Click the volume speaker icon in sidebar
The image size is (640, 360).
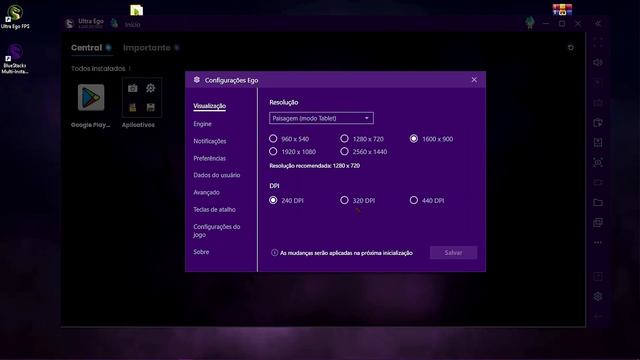coord(598,62)
